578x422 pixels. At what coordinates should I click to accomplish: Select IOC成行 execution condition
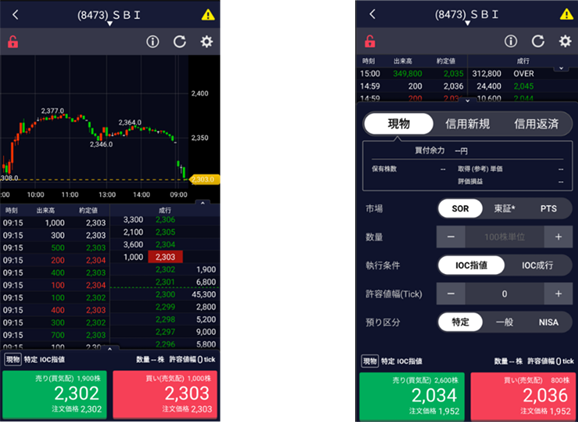point(537,265)
